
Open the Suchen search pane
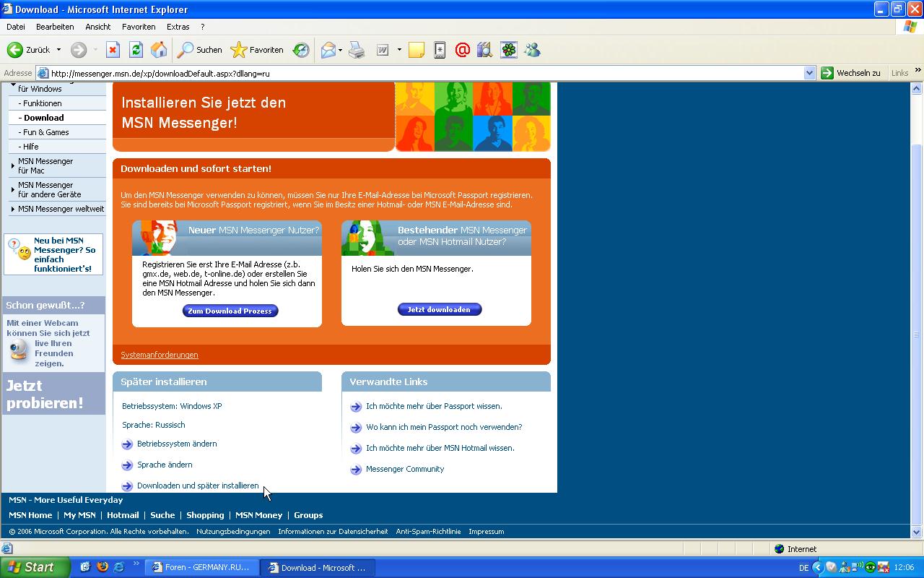point(200,50)
